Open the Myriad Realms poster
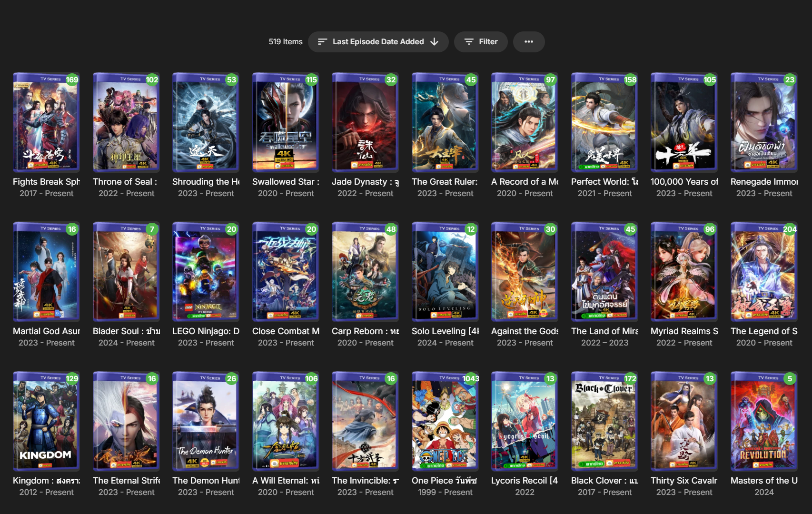Image resolution: width=812 pixels, height=514 pixels. point(684,272)
